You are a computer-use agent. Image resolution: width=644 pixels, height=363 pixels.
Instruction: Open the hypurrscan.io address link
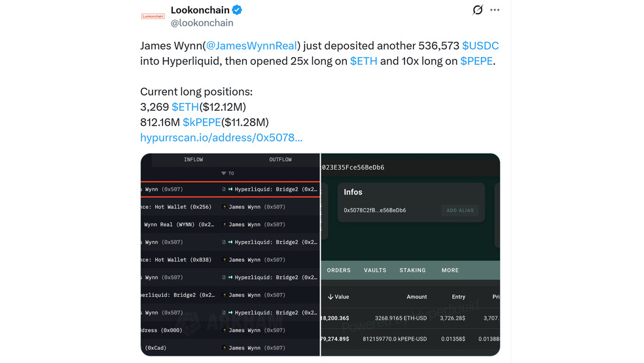221,138
